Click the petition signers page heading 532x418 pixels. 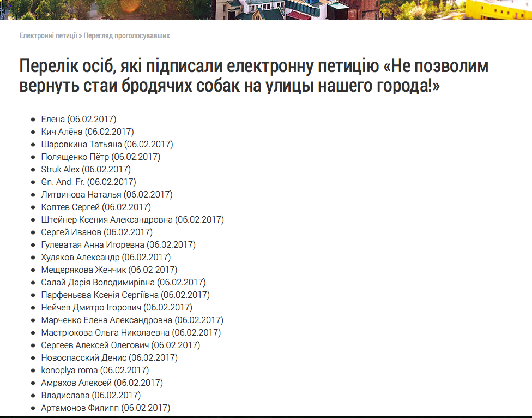[253, 76]
